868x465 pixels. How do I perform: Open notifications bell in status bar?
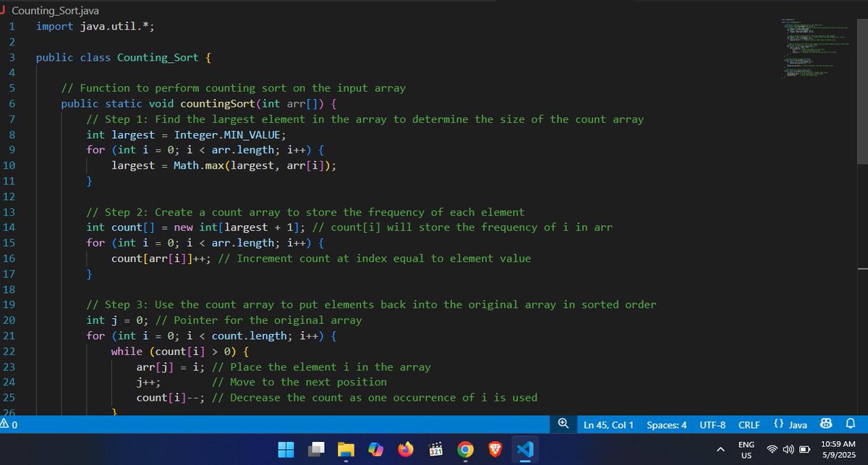click(x=851, y=425)
